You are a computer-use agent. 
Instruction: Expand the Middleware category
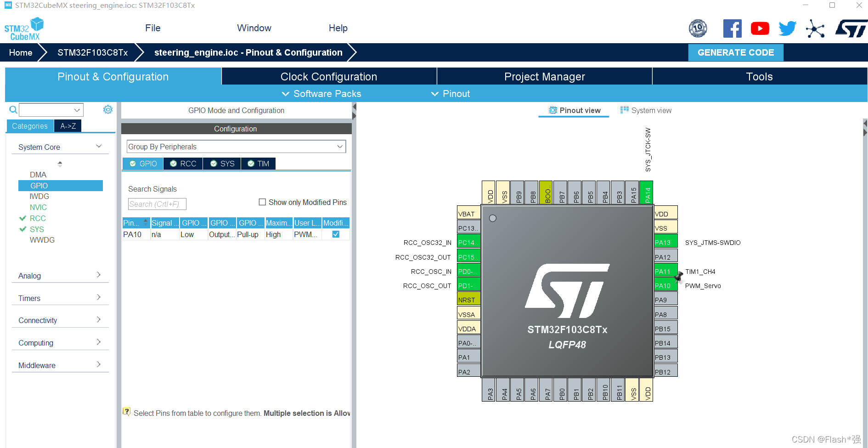pos(60,365)
